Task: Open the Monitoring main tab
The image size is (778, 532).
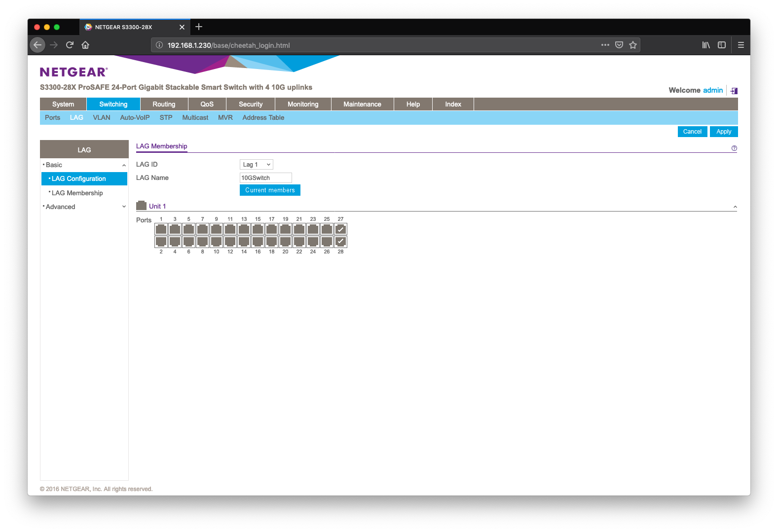Action: click(303, 104)
